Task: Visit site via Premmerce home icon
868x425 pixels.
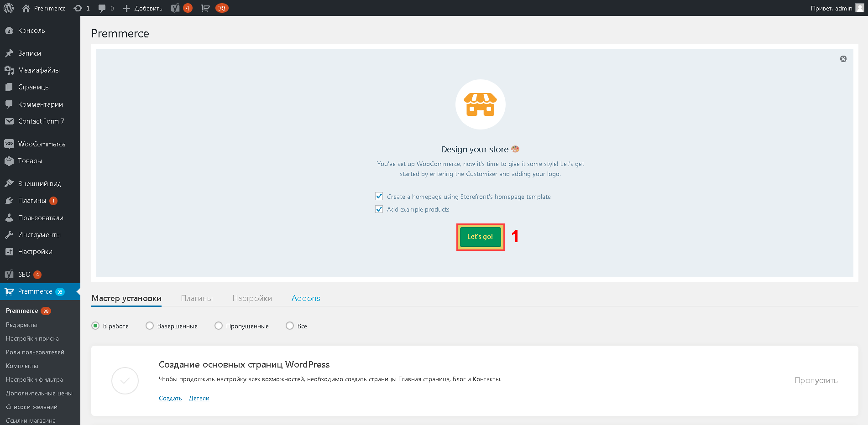Action: (26, 8)
